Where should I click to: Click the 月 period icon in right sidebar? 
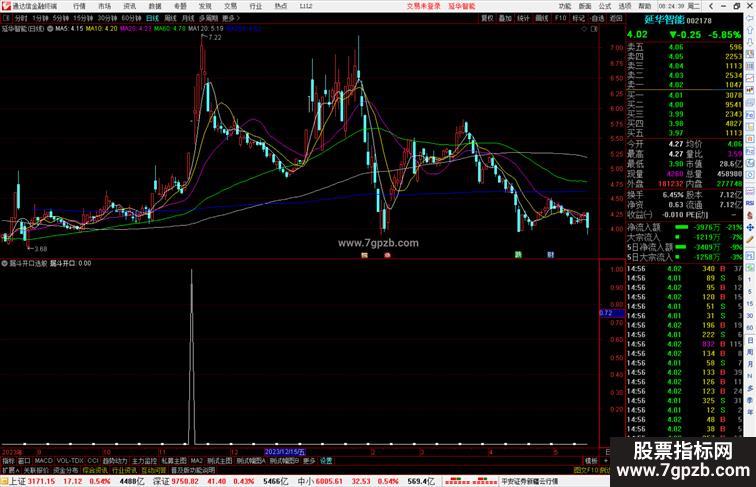pyautogui.click(x=750, y=364)
